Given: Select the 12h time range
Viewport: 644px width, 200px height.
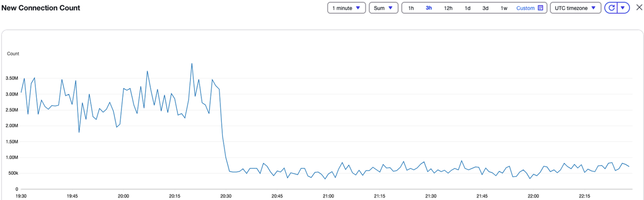Looking at the screenshot, I should pyautogui.click(x=448, y=8).
